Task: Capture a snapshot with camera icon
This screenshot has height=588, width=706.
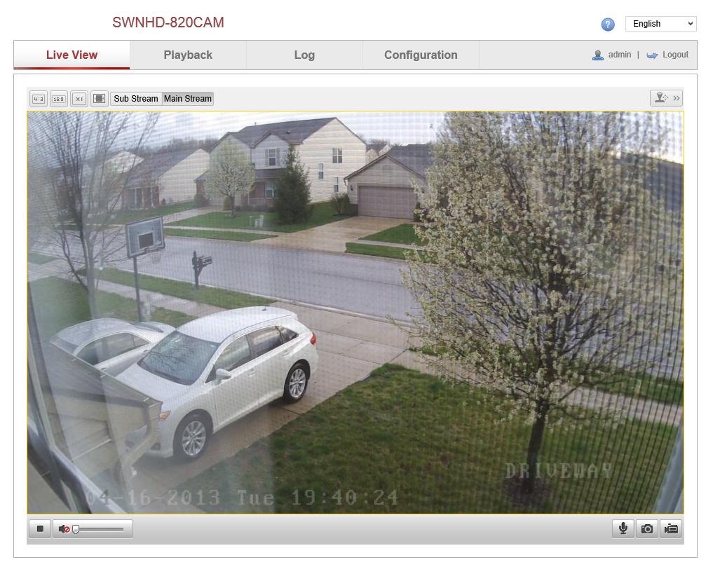Action: coord(647,528)
